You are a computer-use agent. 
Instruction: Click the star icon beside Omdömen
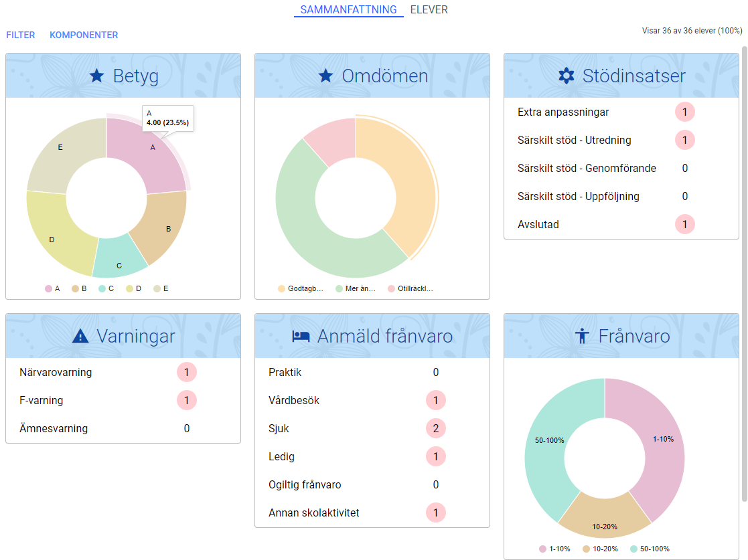(326, 76)
